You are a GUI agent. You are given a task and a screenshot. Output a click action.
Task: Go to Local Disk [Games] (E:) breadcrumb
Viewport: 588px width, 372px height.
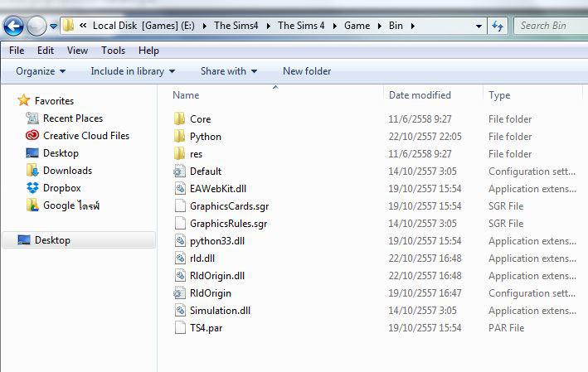(x=143, y=26)
